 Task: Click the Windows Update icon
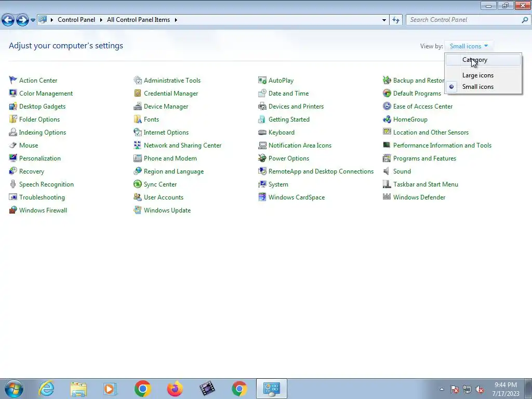pyautogui.click(x=137, y=210)
